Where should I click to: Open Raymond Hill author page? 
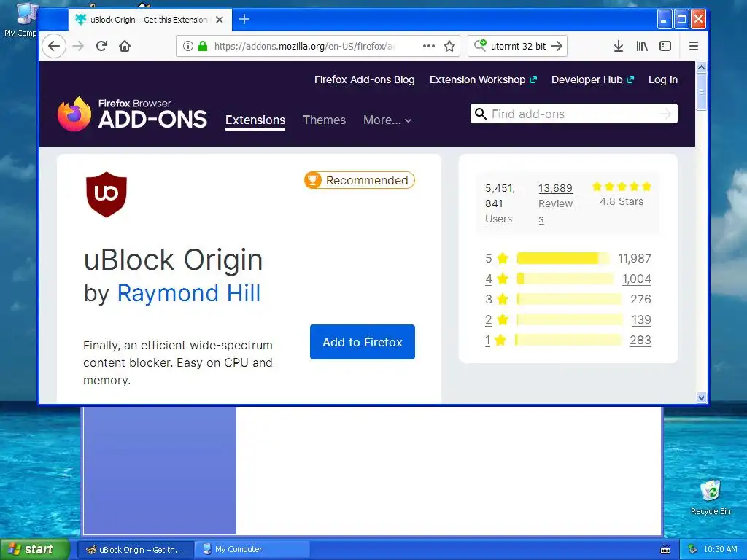[189, 293]
